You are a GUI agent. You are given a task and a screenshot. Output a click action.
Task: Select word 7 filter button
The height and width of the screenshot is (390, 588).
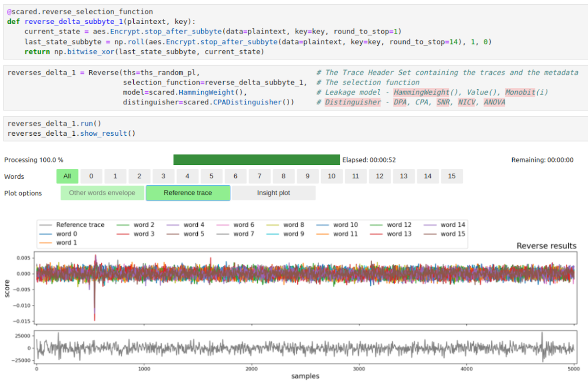tap(259, 176)
